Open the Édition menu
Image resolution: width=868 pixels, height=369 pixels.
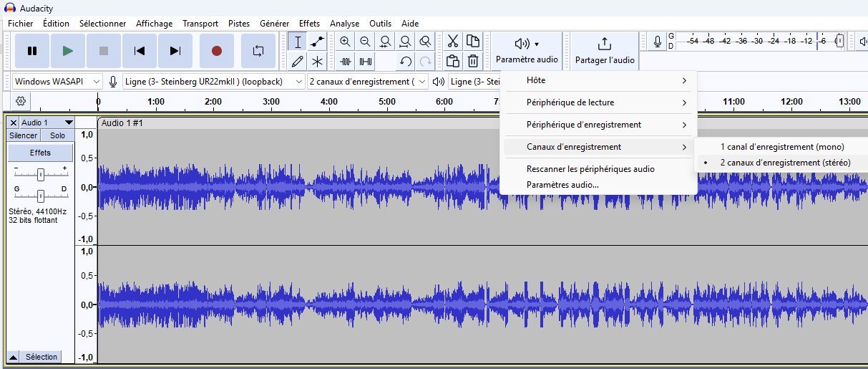[56, 24]
